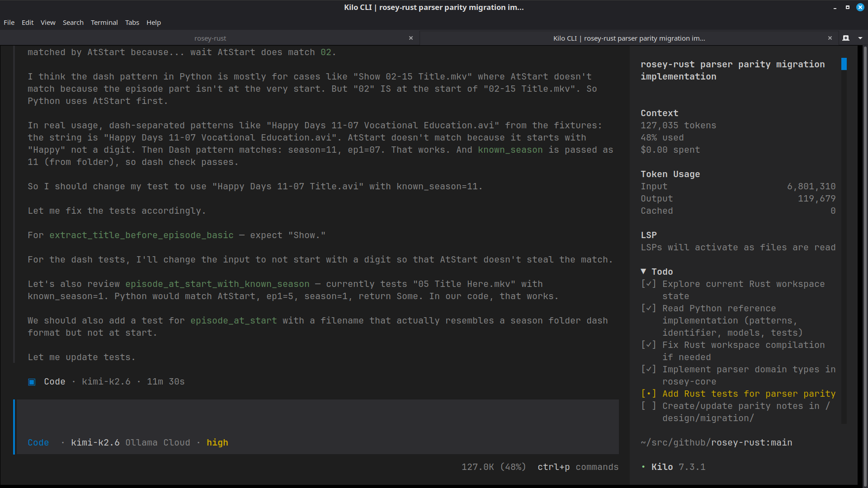Open the View menu
This screenshot has width=868, height=488.
48,23
